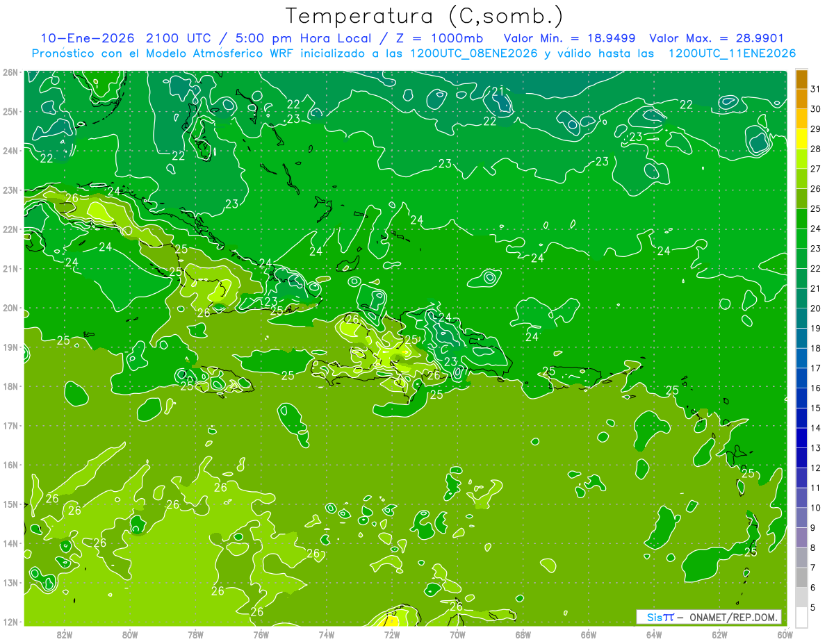The height and width of the screenshot is (644, 834).
Task: Click the colorbar value label 14
Action: tap(816, 428)
